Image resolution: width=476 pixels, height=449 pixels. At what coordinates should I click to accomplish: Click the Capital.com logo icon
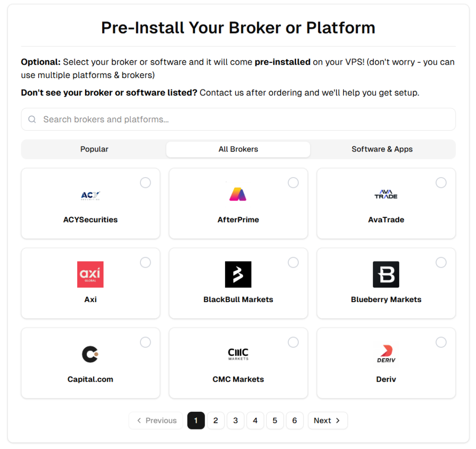click(90, 354)
